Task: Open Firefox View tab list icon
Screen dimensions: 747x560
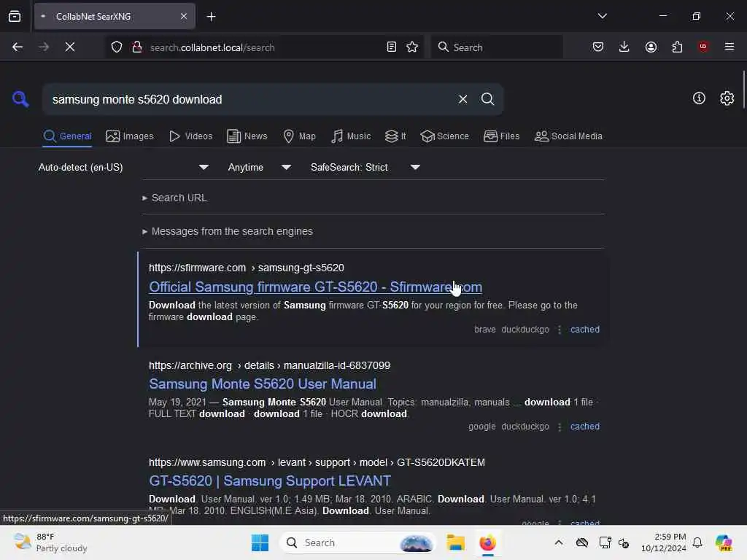Action: click(x=15, y=16)
